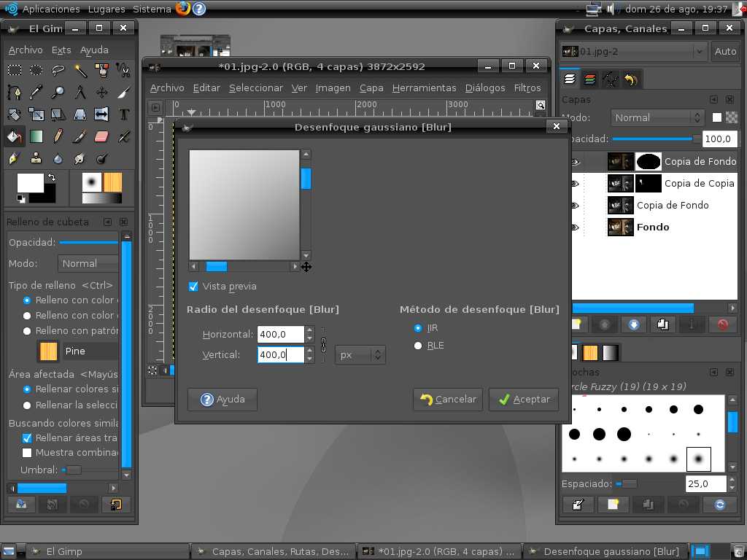This screenshot has width=747, height=560.
Task: Click the layer Opacidad slider in Capas panel
Action: (x=656, y=139)
